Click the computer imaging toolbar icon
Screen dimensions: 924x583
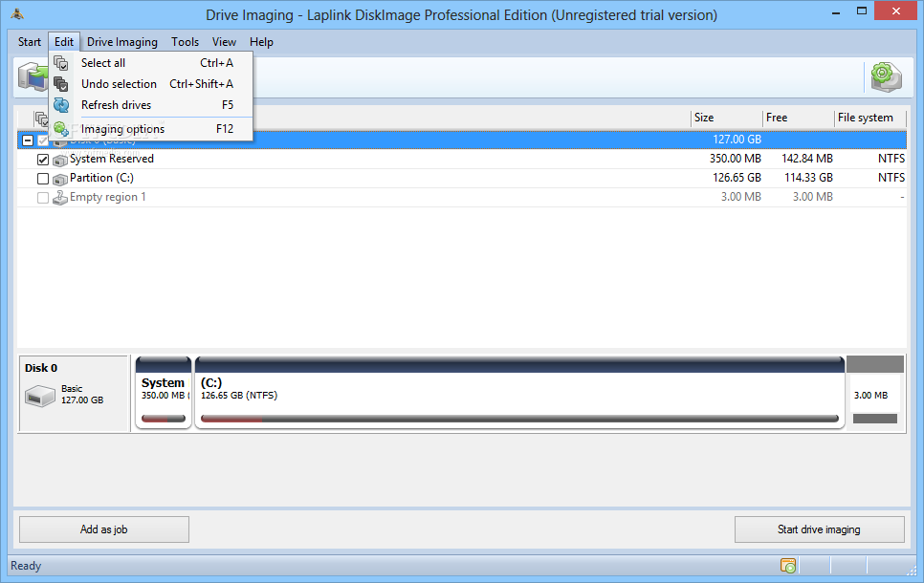(x=33, y=77)
